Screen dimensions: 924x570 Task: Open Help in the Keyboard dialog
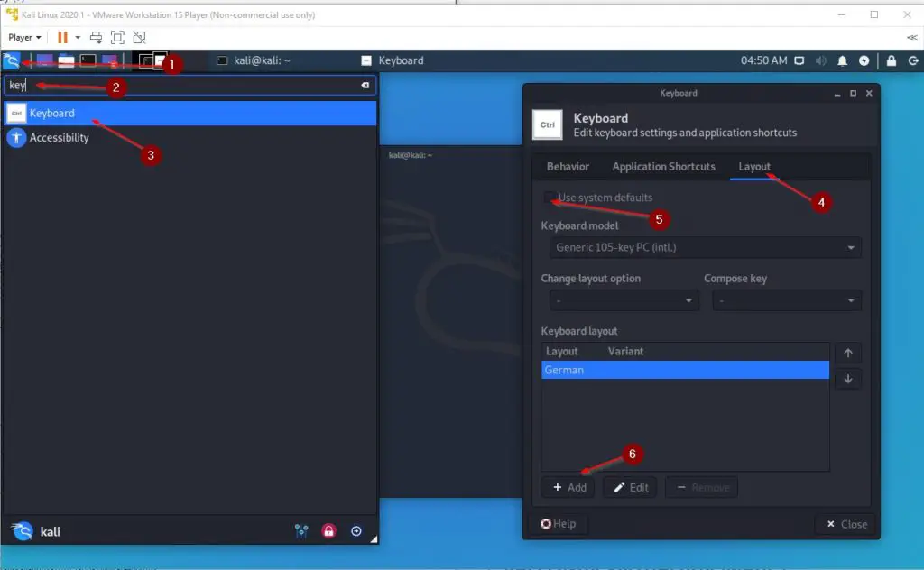point(559,523)
